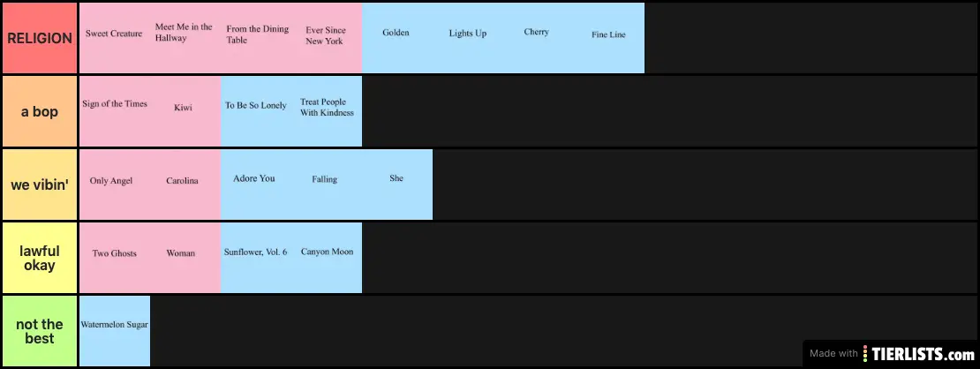Select the 'not the best' tier label

click(40, 332)
